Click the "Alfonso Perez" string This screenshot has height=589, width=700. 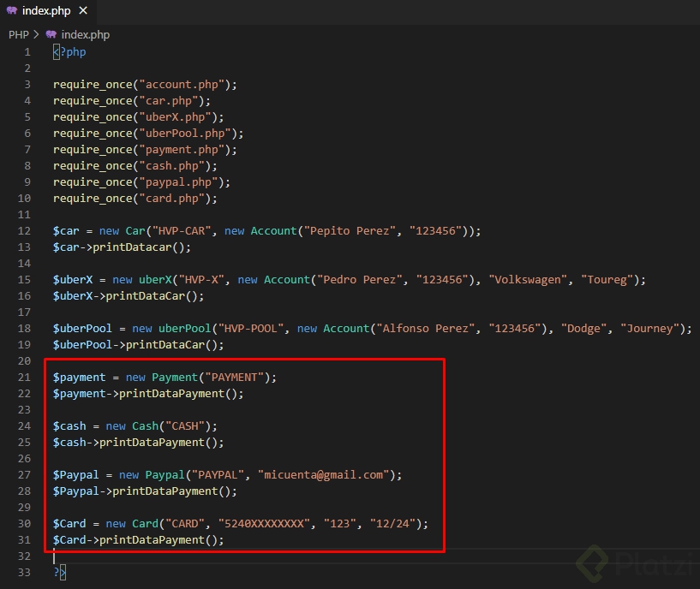click(426, 329)
